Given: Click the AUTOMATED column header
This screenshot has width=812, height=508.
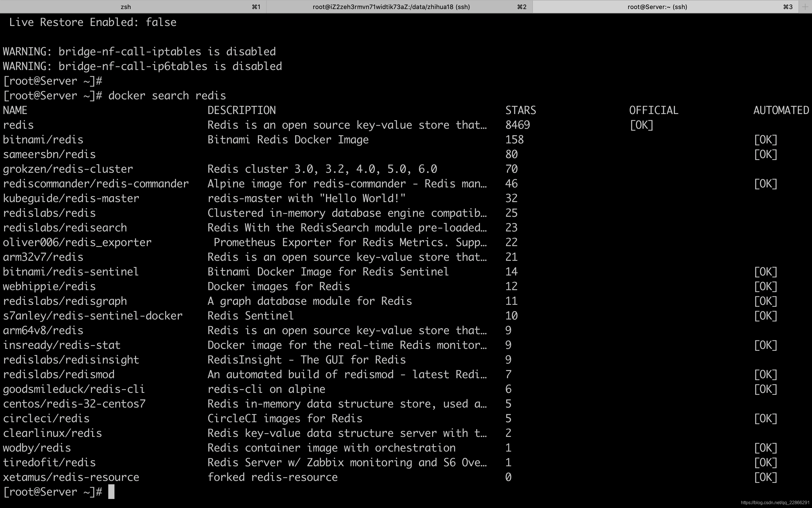Looking at the screenshot, I should (781, 110).
